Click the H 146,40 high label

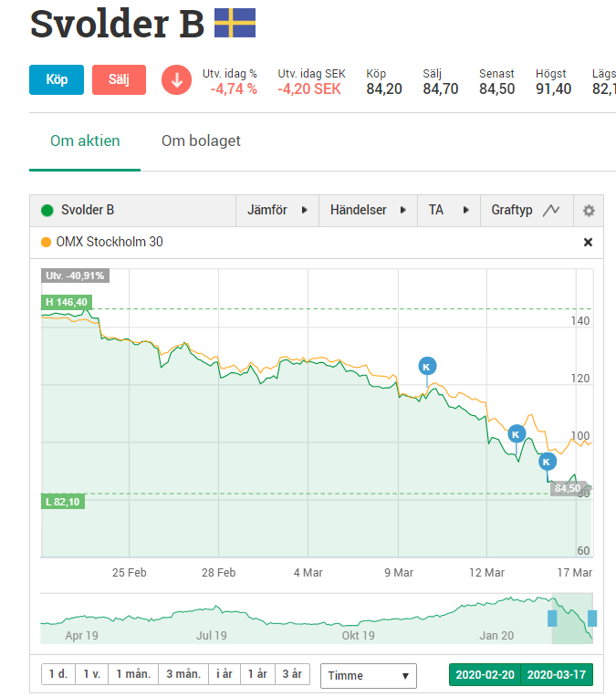coord(67,302)
